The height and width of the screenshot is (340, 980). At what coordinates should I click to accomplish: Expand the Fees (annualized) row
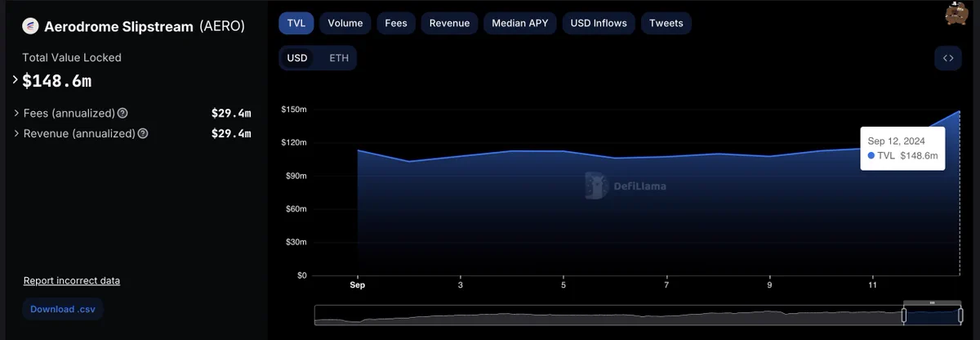click(x=17, y=114)
